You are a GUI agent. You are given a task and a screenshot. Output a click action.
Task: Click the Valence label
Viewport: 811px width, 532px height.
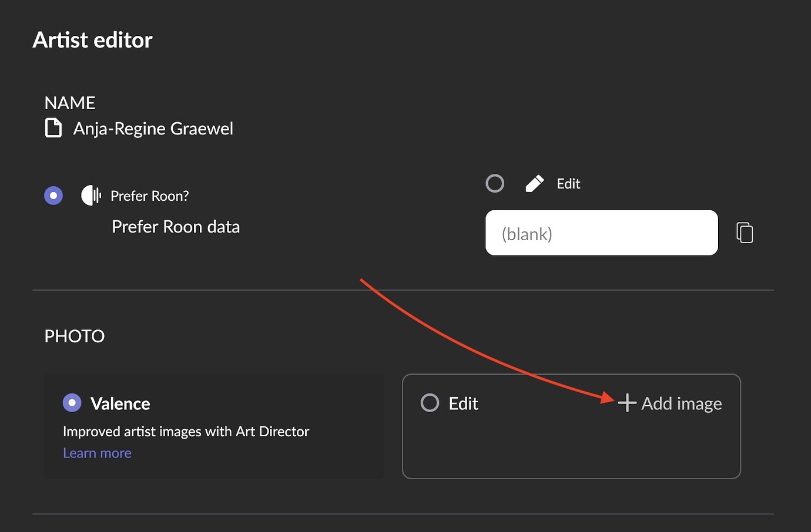point(120,404)
